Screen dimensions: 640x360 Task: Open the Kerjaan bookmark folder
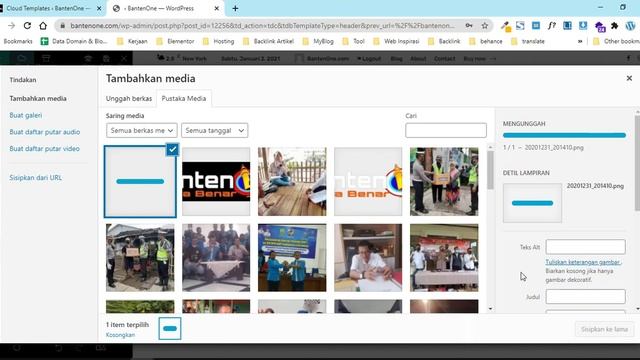(x=132, y=41)
